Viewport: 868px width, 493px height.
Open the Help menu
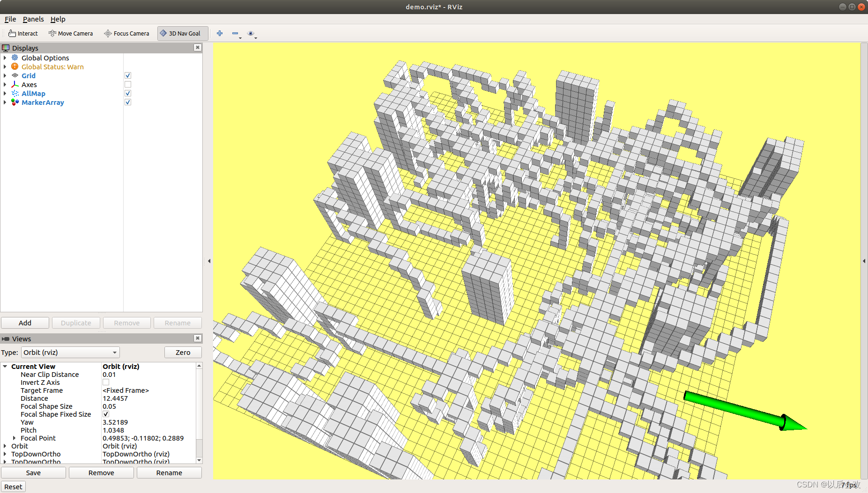pos(58,19)
